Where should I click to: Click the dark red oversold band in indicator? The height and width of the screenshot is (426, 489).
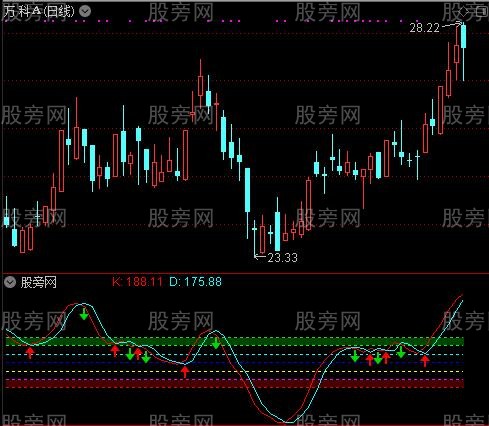(235, 384)
